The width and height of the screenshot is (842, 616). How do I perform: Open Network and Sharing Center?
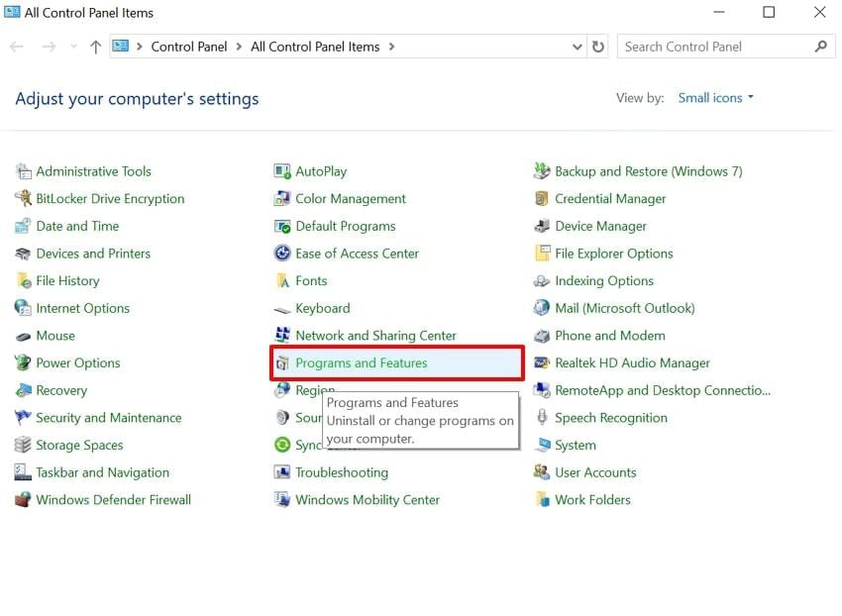375,335
